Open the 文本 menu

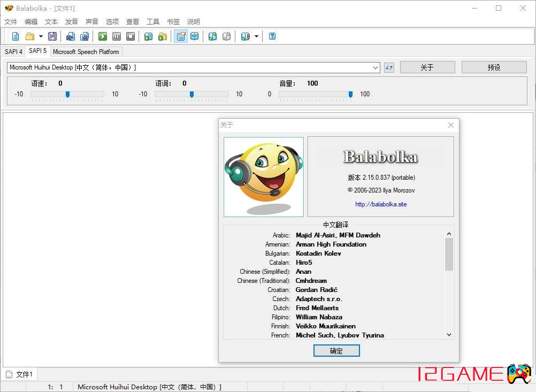pos(51,21)
